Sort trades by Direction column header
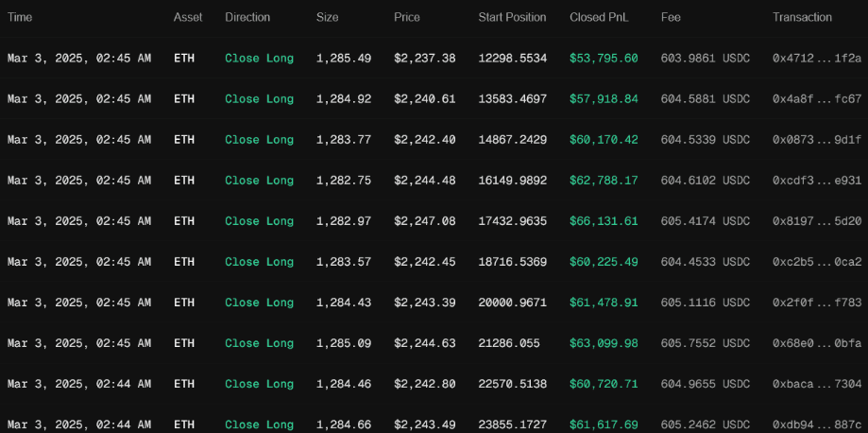 pyautogui.click(x=247, y=17)
